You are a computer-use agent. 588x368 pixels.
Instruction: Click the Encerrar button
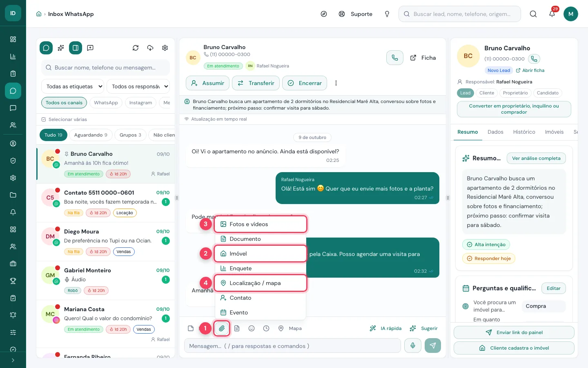[x=305, y=83]
